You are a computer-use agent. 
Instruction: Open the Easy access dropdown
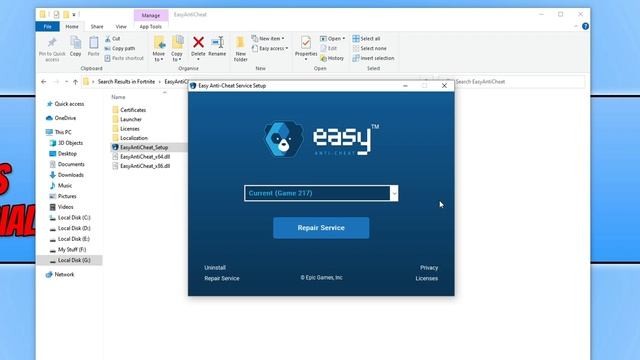click(x=270, y=49)
